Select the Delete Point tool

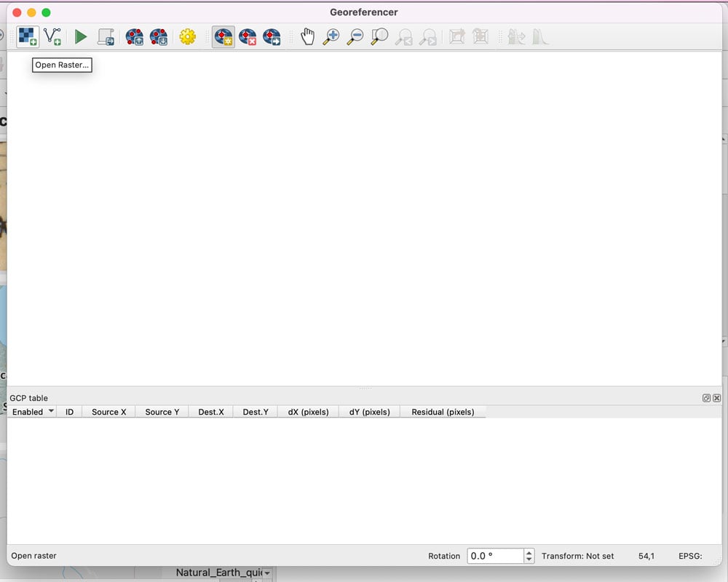point(248,36)
